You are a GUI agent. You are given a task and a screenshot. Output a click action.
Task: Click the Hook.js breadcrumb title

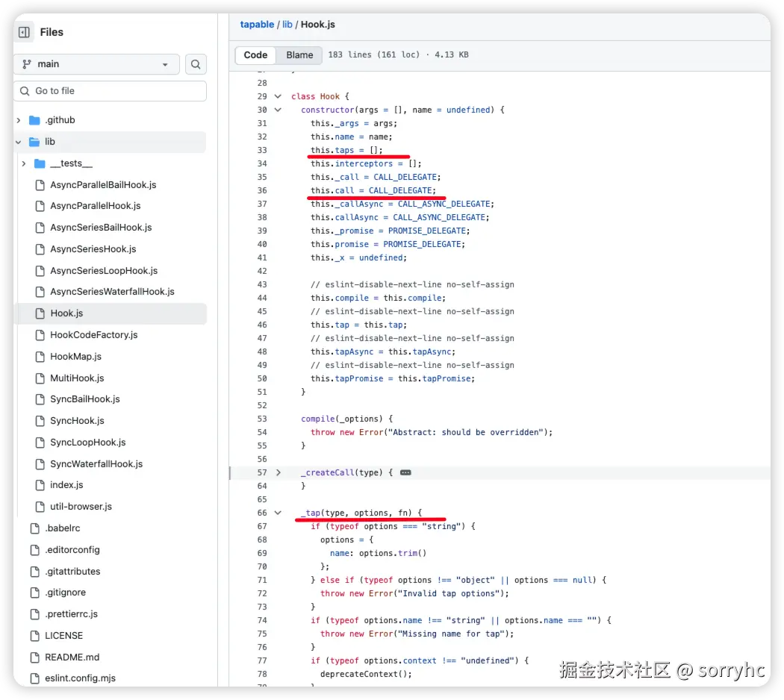point(318,25)
